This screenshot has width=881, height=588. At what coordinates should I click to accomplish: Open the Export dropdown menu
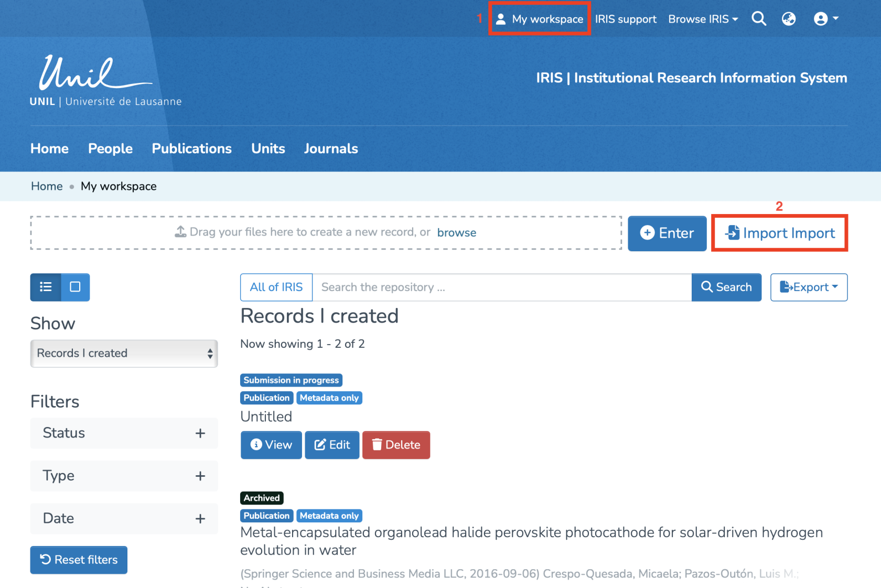pos(809,287)
